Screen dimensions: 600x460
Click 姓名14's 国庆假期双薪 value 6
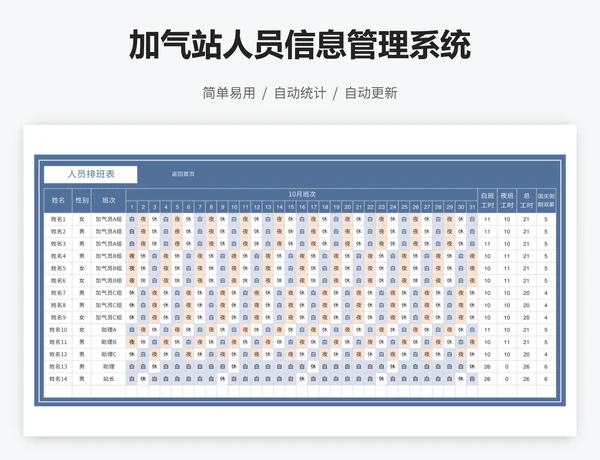546,379
